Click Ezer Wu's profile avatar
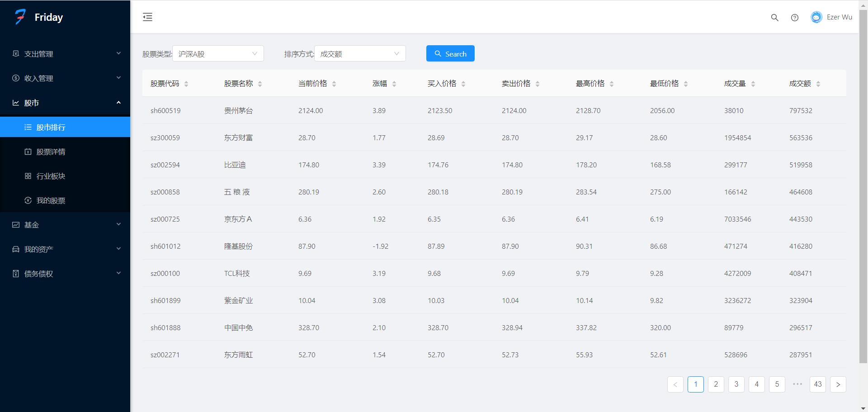The image size is (868, 412). click(816, 17)
